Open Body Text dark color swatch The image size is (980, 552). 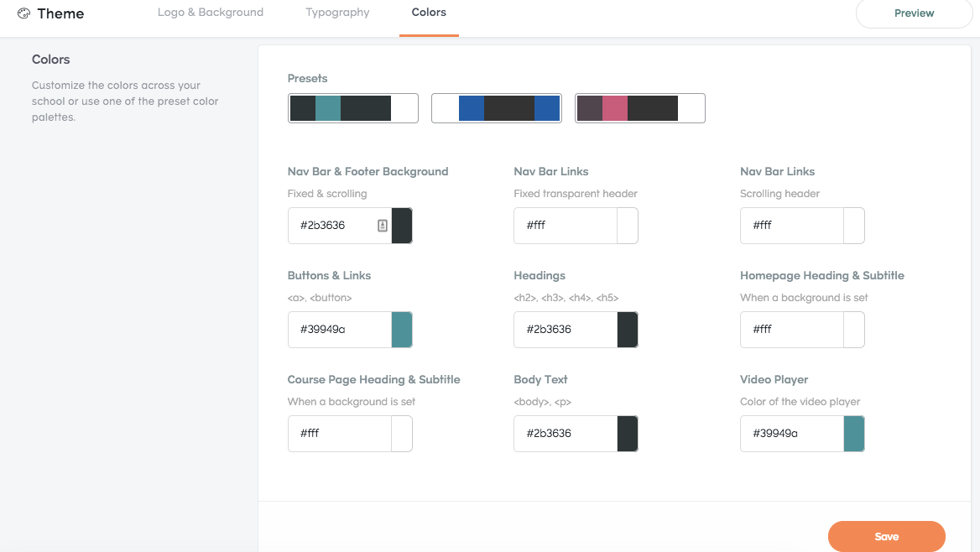click(628, 433)
